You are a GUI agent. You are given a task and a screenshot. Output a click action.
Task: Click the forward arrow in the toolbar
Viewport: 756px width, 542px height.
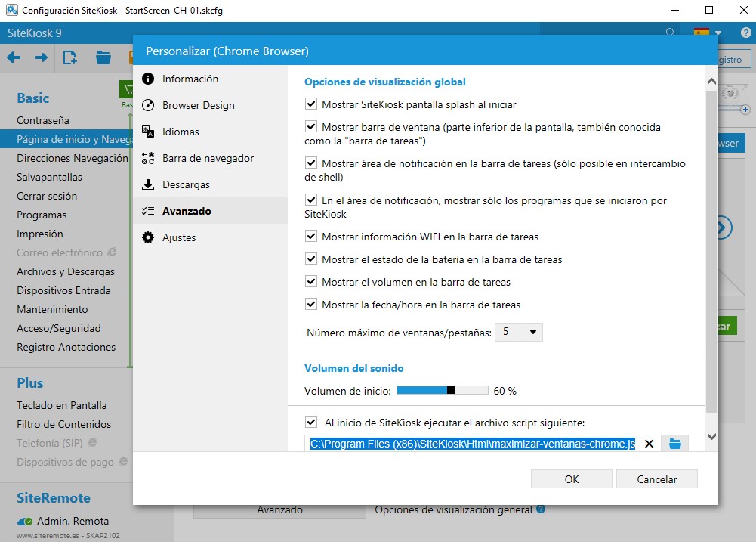[42, 57]
